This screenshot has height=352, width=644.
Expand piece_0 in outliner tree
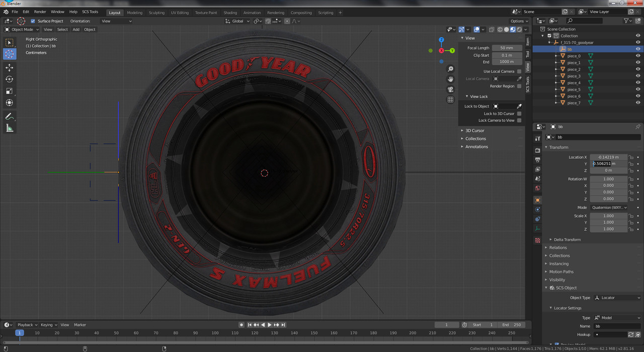[556, 56]
